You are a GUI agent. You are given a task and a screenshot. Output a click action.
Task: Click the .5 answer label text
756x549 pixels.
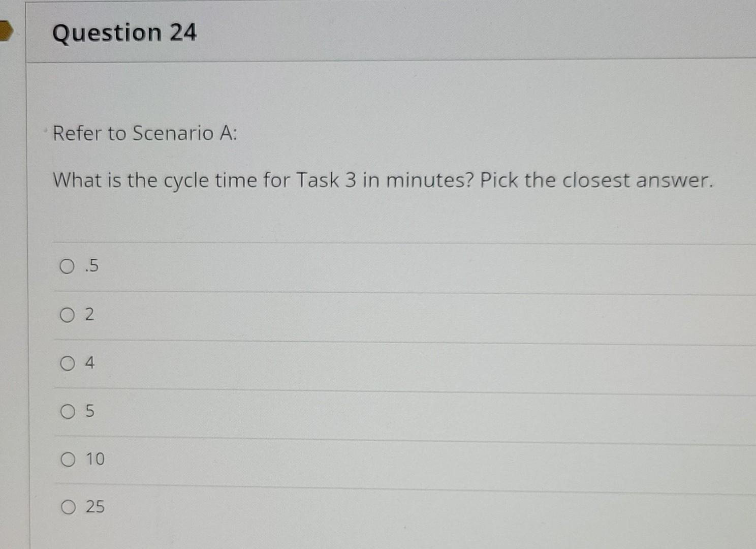coord(91,265)
